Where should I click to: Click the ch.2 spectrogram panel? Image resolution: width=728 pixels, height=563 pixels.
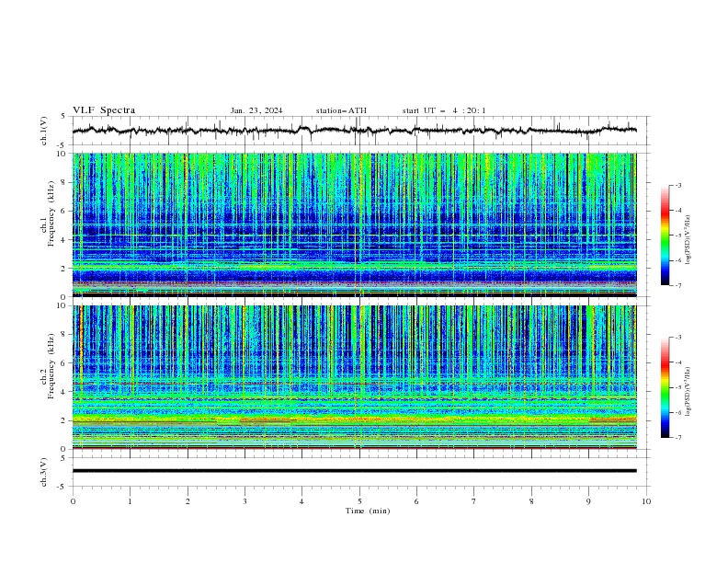(x=354, y=377)
